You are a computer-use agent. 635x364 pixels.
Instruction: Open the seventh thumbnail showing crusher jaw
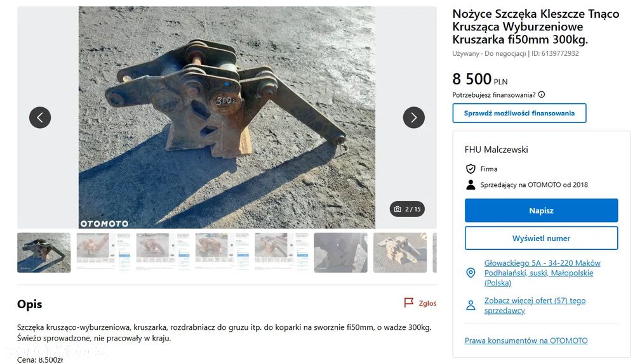tap(400, 252)
